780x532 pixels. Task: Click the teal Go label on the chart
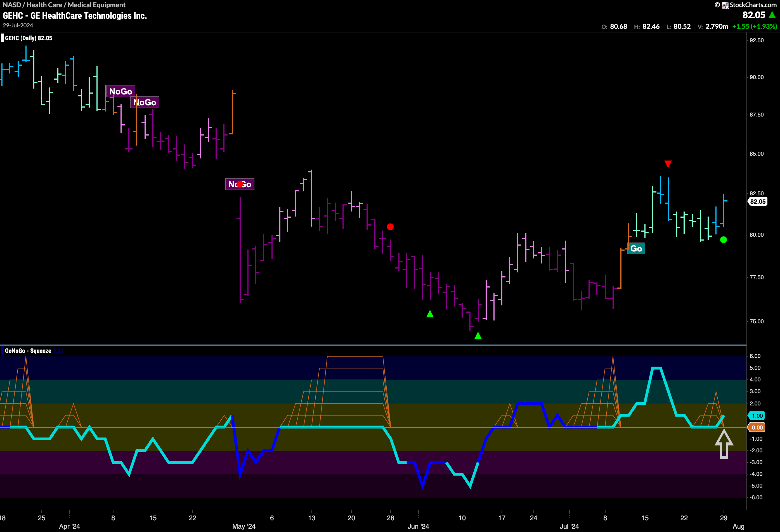636,249
